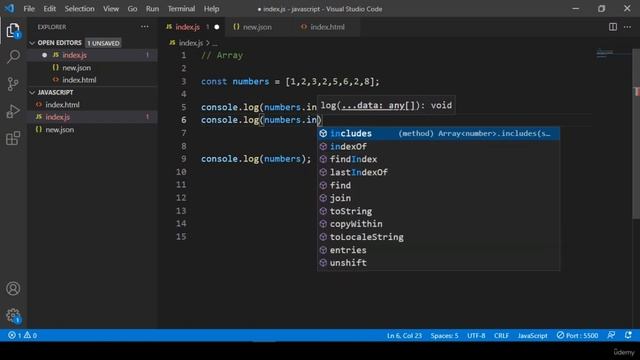Choose copyWithin from the suggestion list

pyautogui.click(x=438, y=224)
